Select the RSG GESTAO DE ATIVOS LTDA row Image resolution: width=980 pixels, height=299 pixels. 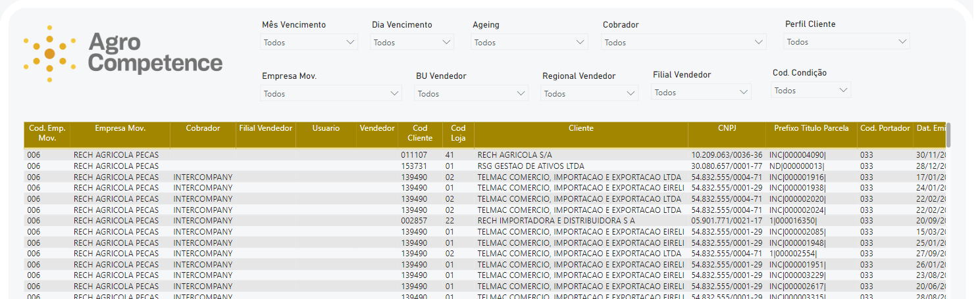coord(485,166)
